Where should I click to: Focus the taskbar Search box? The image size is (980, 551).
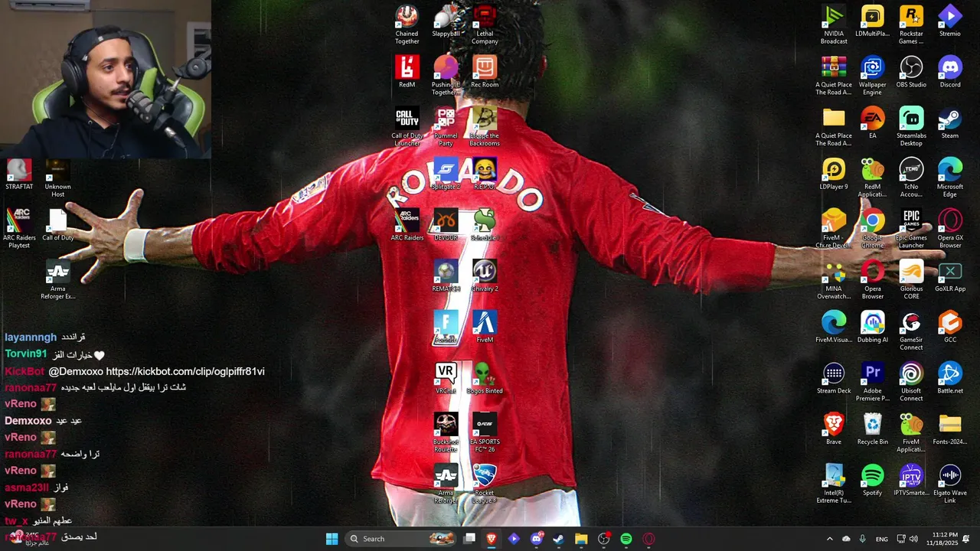pos(401,539)
